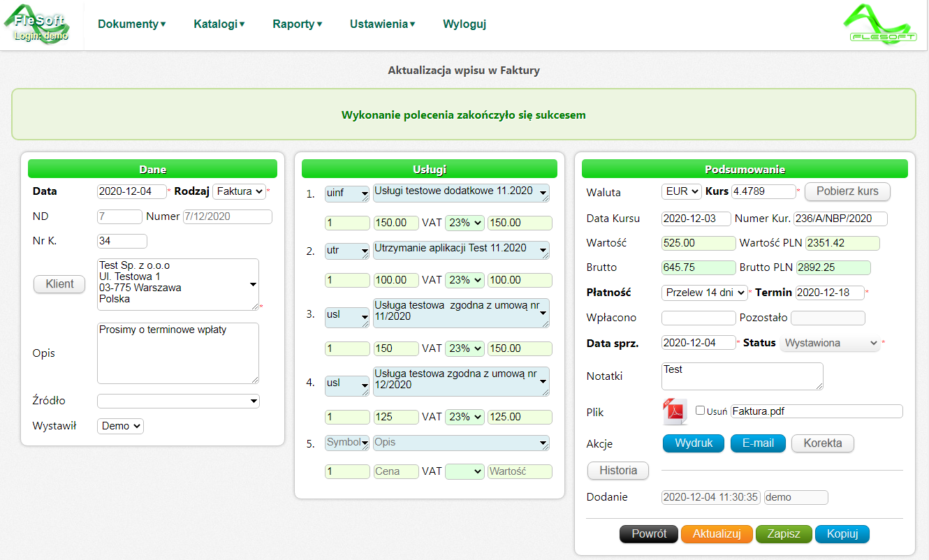Open symbol dropdown uinf in row 1
Screen dimensions: 929x560
(347, 193)
